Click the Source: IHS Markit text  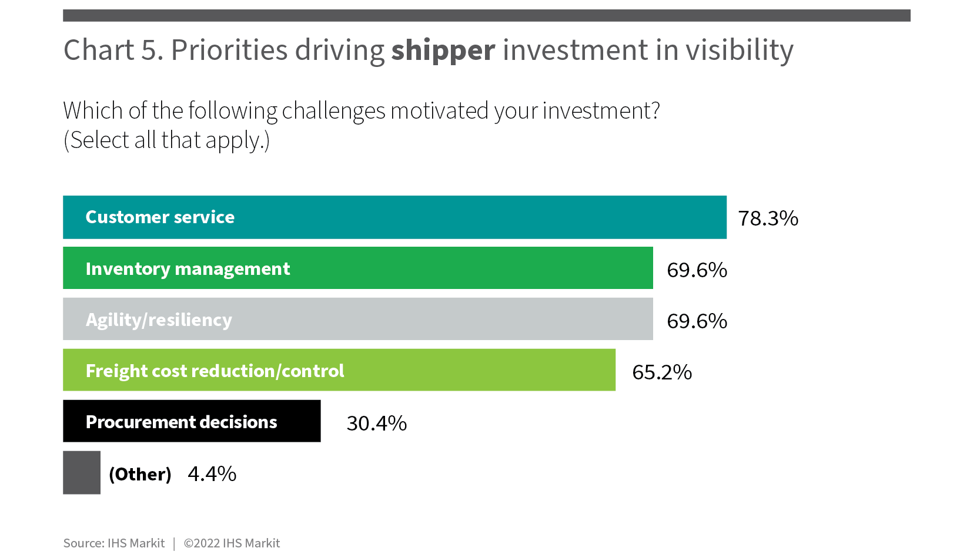pyautogui.click(x=114, y=543)
